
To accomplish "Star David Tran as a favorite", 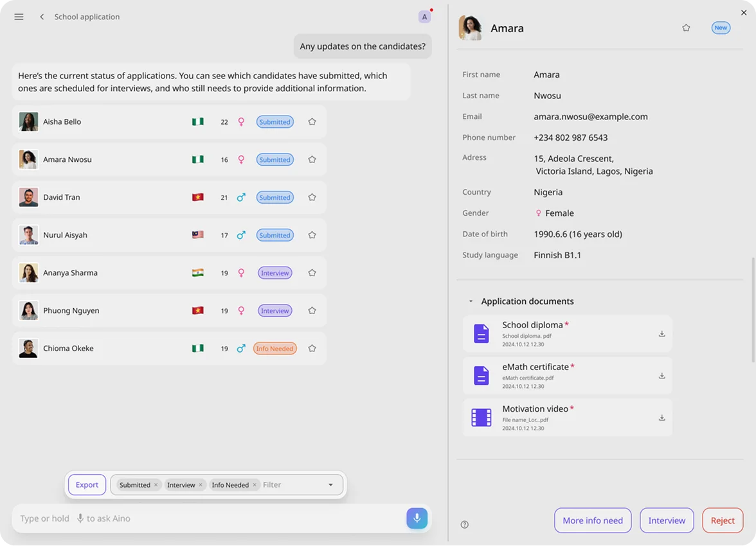I will click(312, 197).
